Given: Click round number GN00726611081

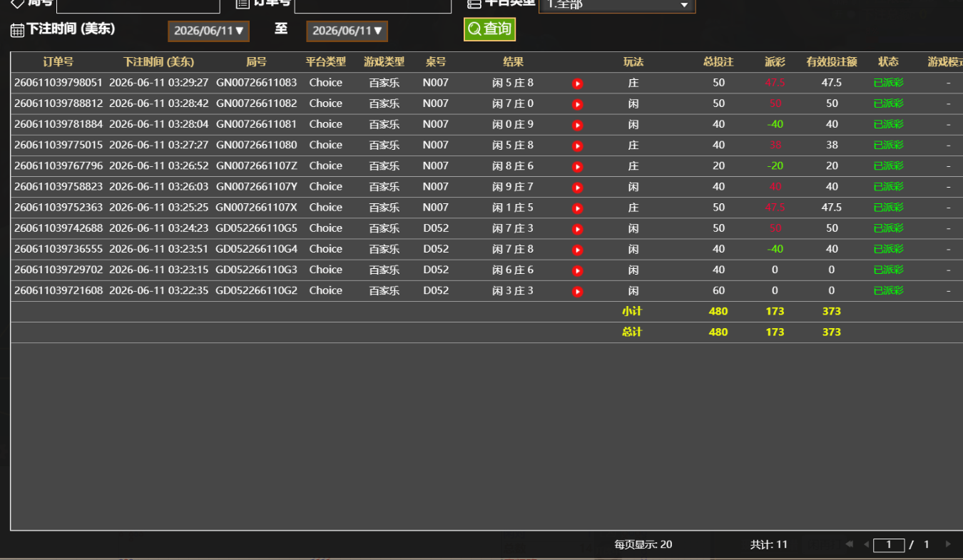Looking at the screenshot, I should pos(256,124).
